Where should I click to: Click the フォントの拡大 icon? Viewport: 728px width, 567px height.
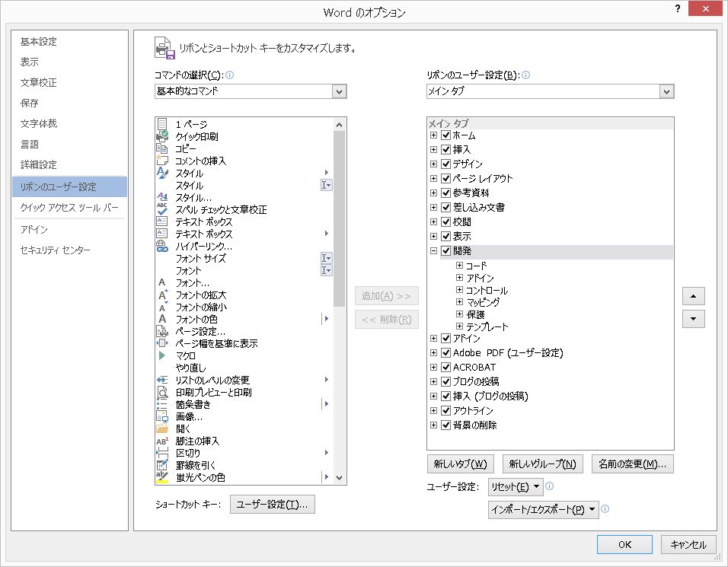pos(162,295)
